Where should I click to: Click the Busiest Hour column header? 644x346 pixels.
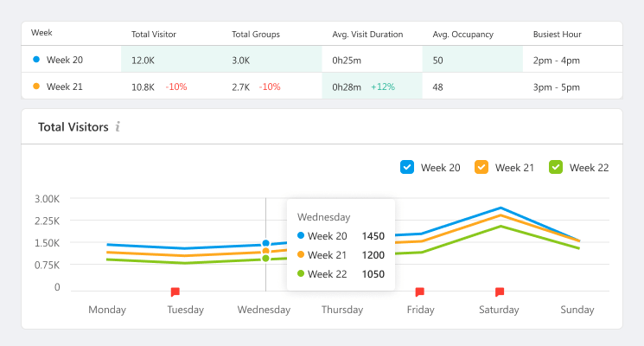click(557, 35)
